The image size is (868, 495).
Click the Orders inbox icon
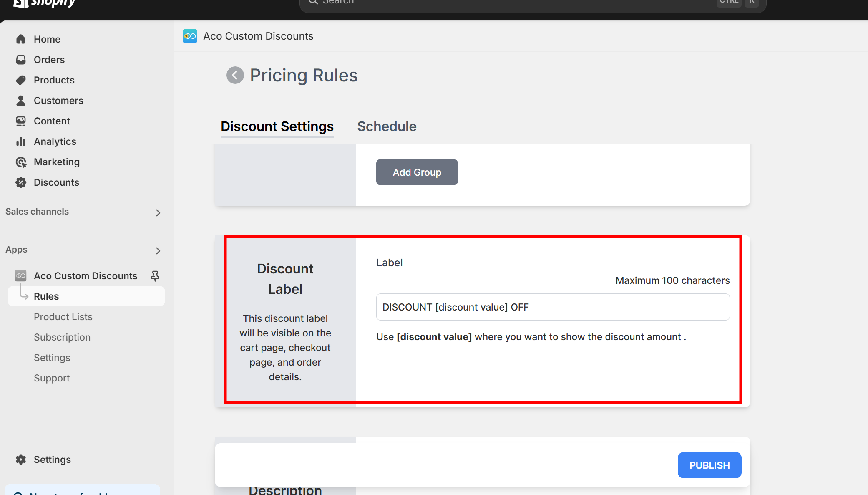click(21, 60)
